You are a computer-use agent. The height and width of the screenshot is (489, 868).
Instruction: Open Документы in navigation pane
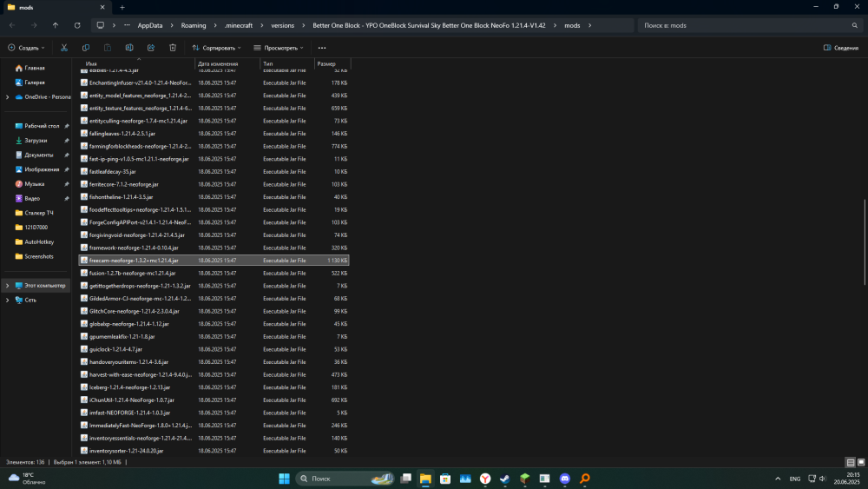point(39,155)
